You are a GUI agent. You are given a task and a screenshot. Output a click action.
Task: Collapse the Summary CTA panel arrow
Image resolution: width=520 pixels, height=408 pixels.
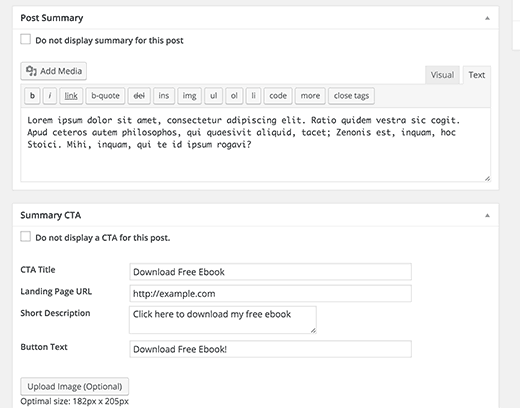487,215
